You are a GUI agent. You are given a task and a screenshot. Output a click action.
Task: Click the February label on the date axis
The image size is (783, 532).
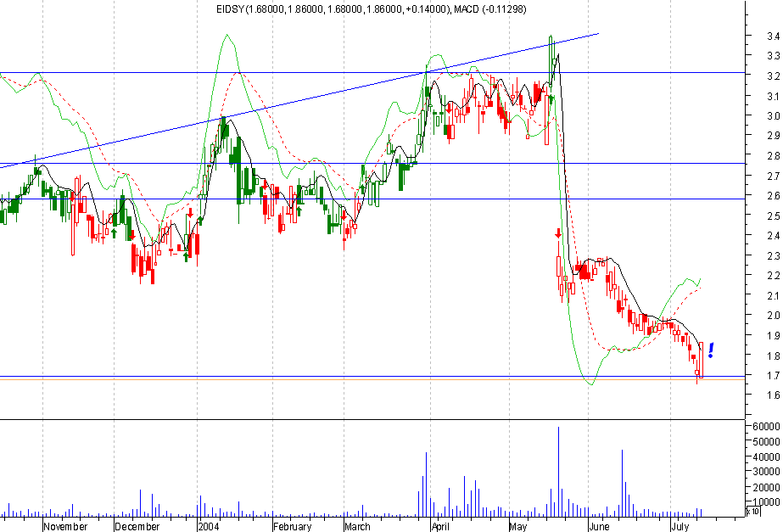coord(292,527)
